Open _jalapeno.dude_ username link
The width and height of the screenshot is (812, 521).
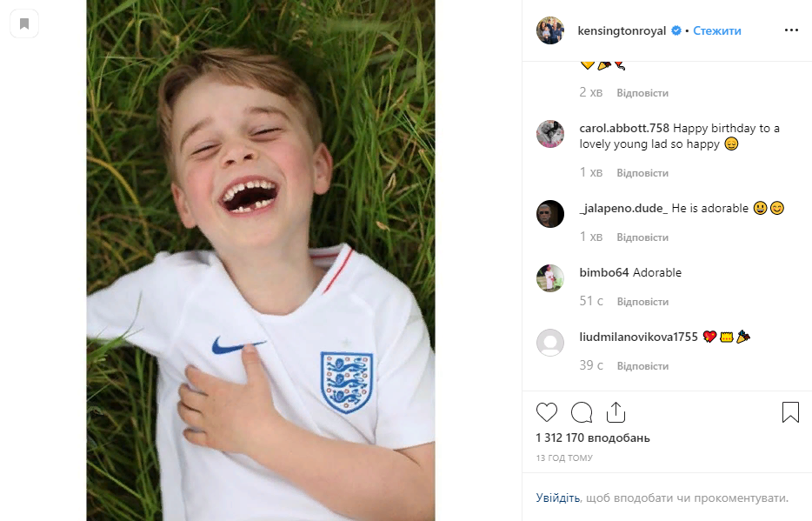coord(623,209)
